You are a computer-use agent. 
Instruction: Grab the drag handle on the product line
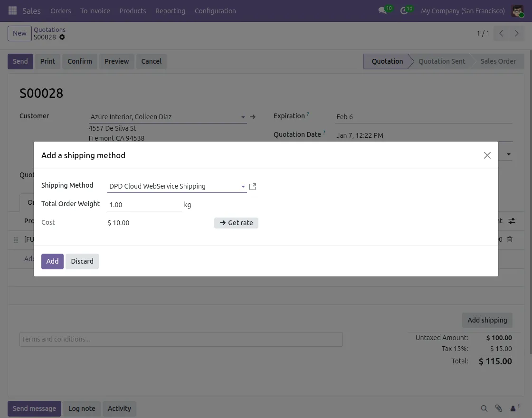(16, 240)
